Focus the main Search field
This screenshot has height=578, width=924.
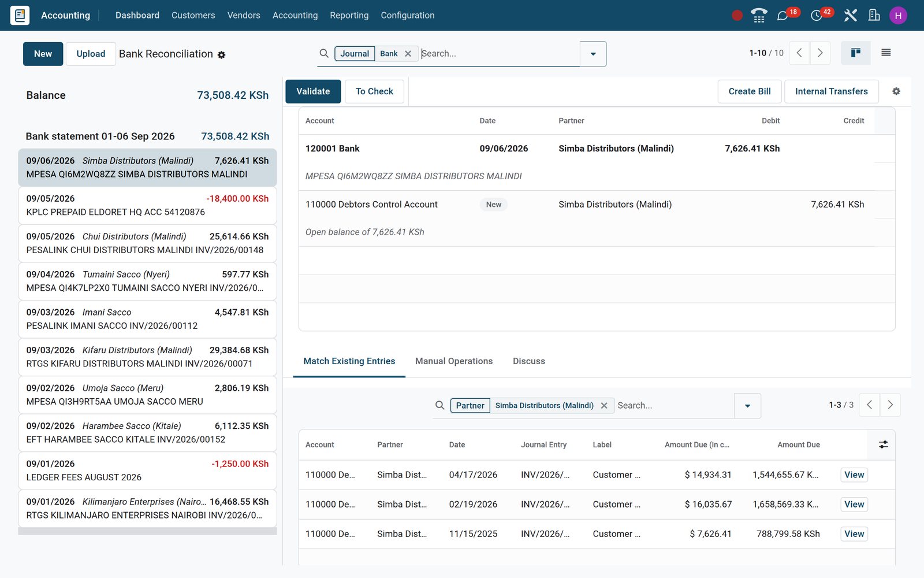point(499,54)
